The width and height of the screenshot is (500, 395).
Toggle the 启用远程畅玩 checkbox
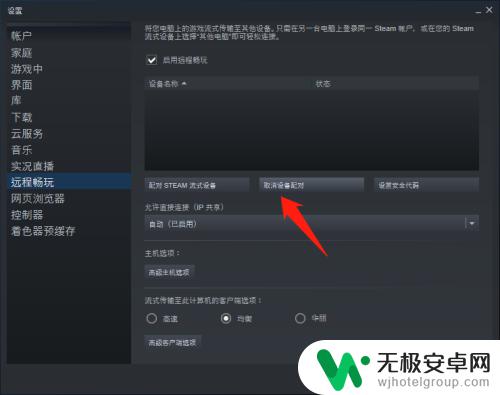pos(152,60)
